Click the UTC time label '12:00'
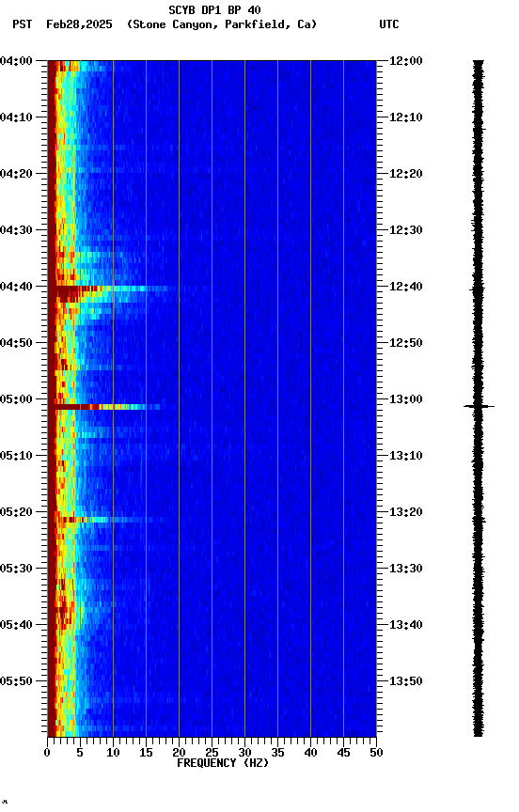The width and height of the screenshot is (519, 812). (x=405, y=61)
